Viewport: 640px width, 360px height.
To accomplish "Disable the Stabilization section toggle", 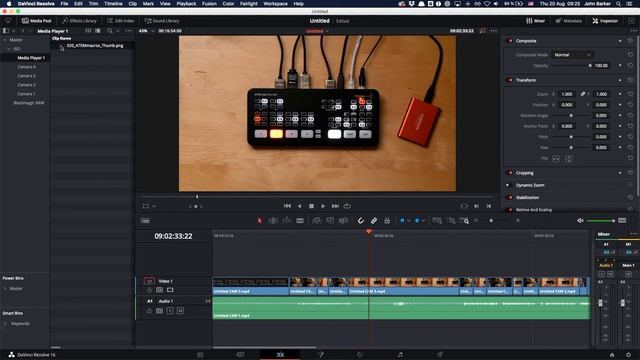I will (x=510, y=198).
